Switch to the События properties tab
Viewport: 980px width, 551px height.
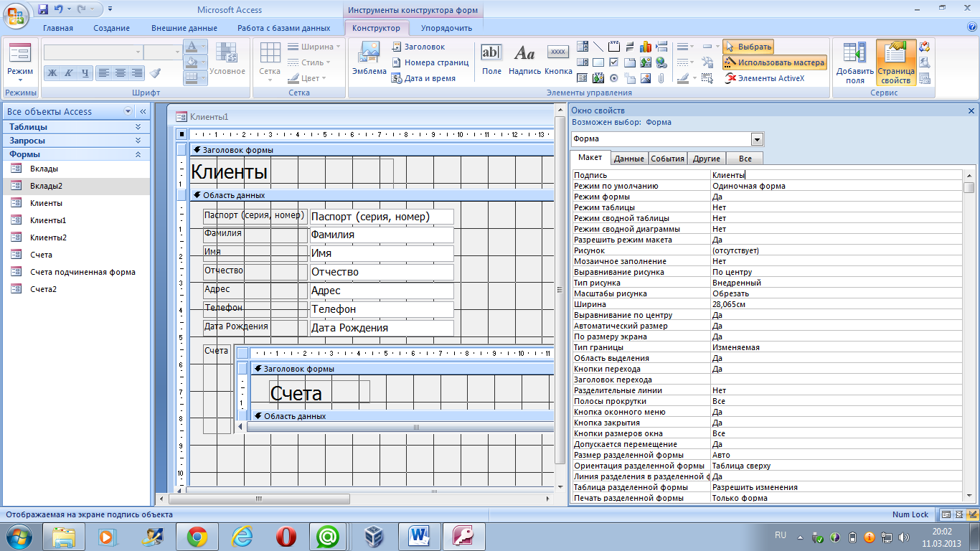tap(667, 159)
